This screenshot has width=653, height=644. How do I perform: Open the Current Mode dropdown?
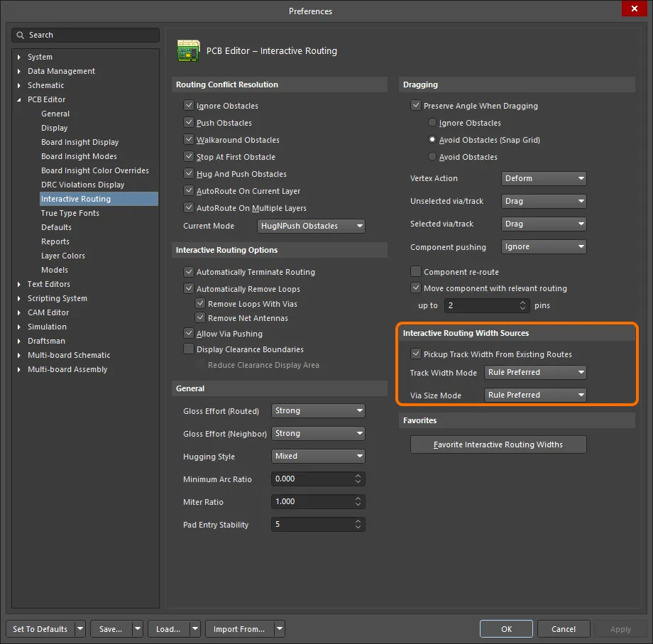tap(311, 226)
